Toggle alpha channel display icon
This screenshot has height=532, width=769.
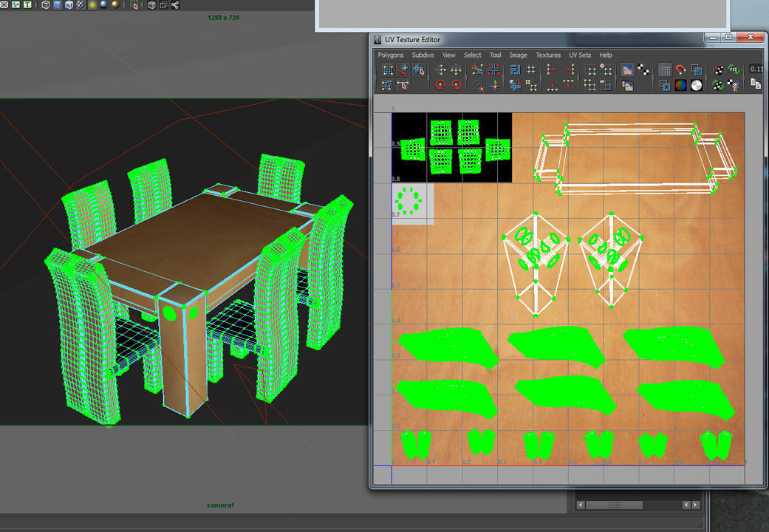(x=697, y=86)
